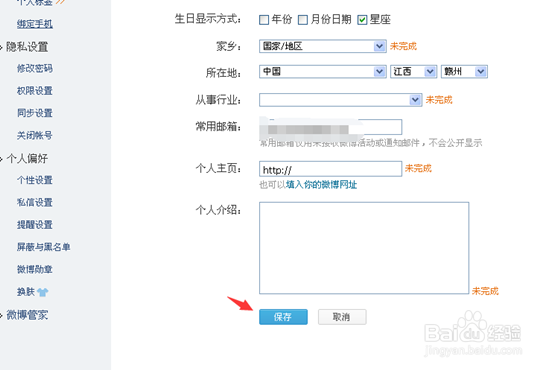The image size is (554, 370).
Task: Open the 赣州 city dropdown
Action: coord(464,72)
